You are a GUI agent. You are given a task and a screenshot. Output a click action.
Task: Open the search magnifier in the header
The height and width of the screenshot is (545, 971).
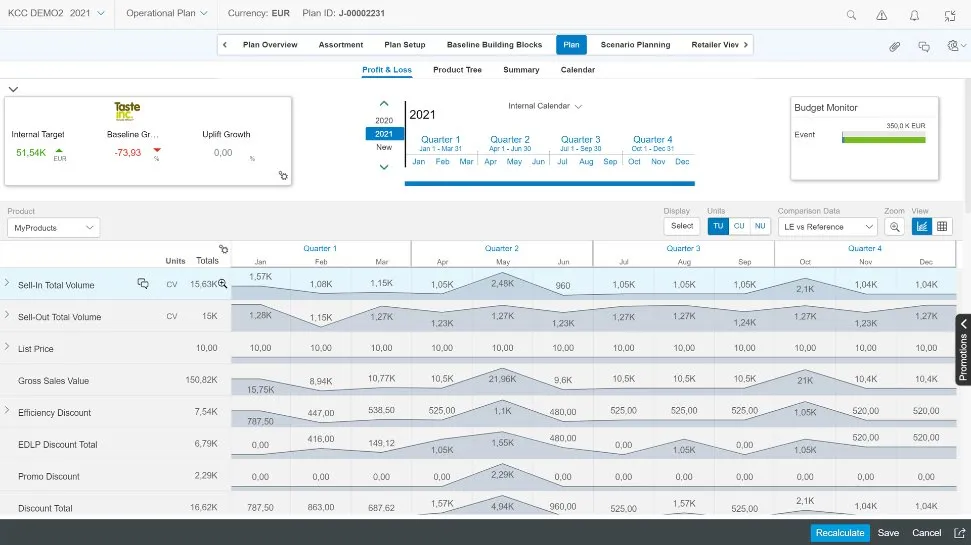pyautogui.click(x=851, y=15)
